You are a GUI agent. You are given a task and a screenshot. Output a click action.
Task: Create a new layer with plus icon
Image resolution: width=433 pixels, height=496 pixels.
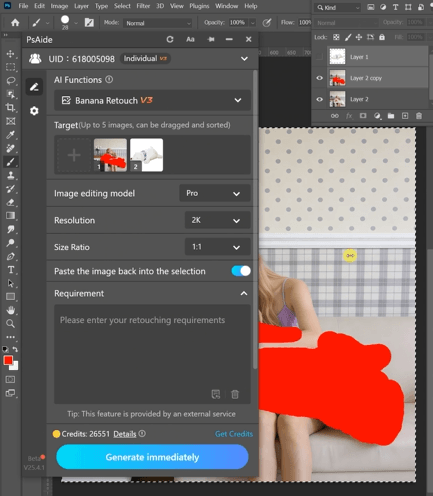click(405, 116)
